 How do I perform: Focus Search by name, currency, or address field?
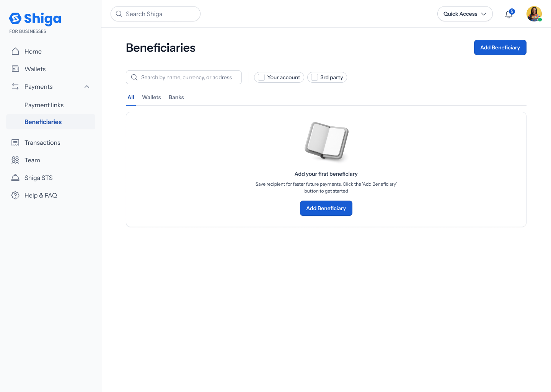click(184, 77)
